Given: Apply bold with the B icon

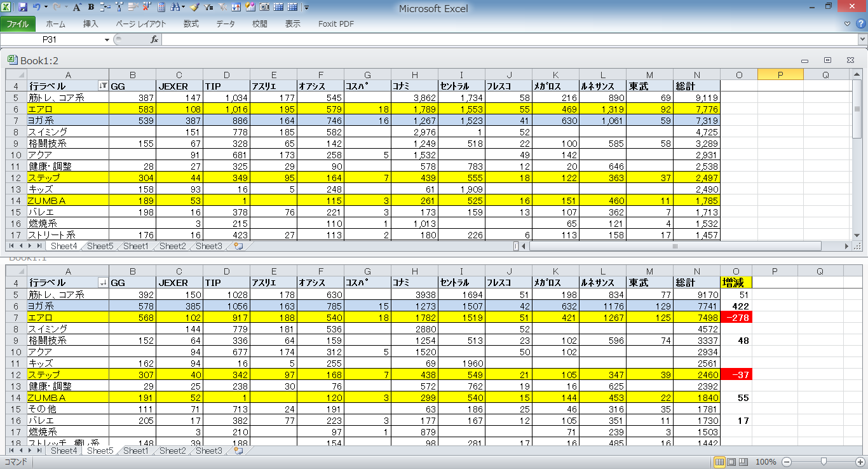Looking at the screenshot, I should (x=91, y=8).
